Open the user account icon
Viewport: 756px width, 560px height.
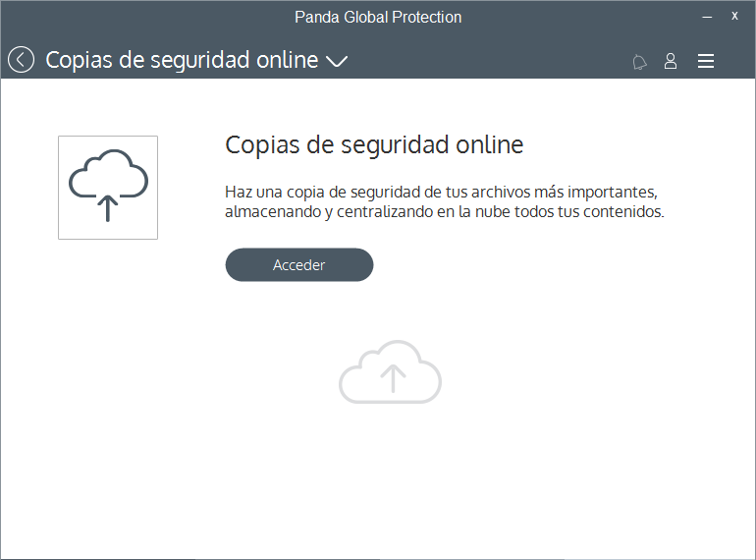(671, 61)
